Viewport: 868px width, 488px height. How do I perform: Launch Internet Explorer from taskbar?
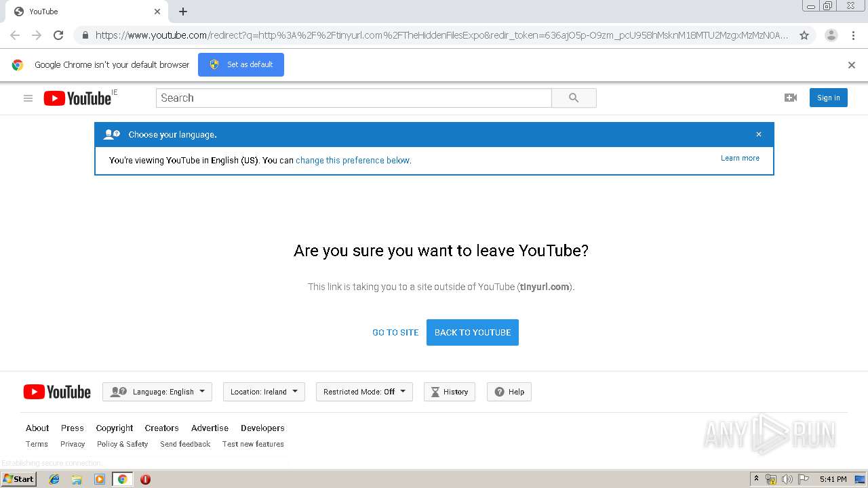[54, 479]
